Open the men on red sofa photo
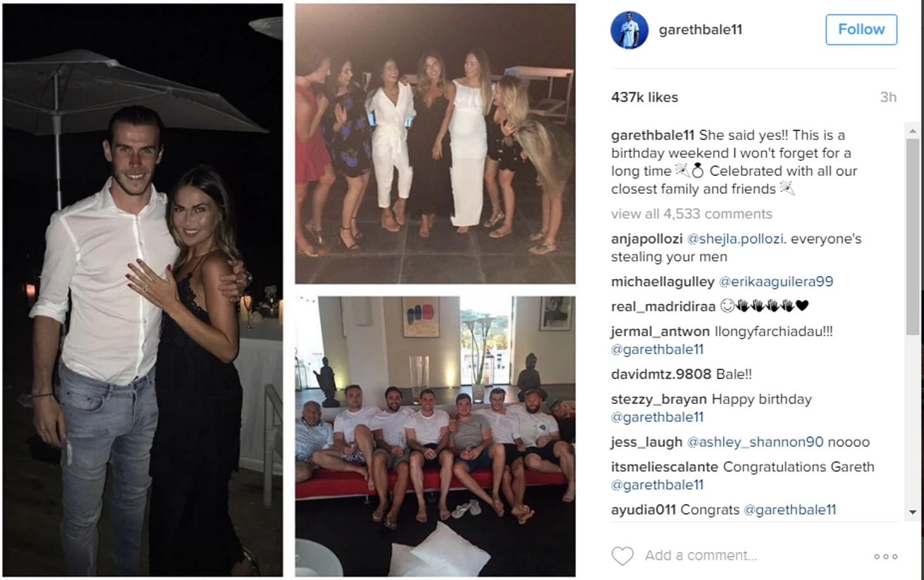Viewport: 924px width, 580px height. [x=435, y=436]
